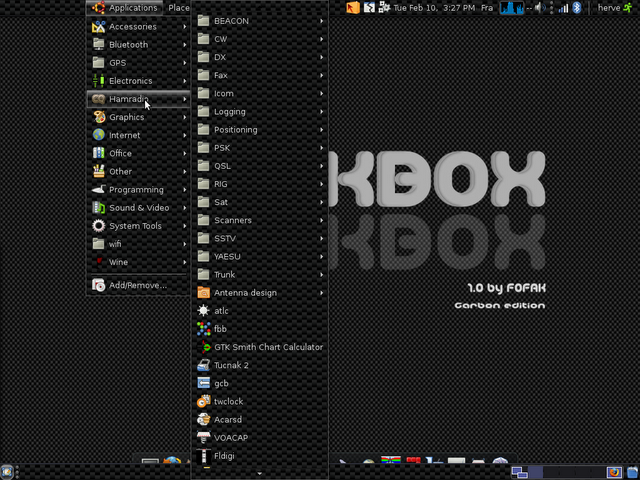Image resolution: width=640 pixels, height=480 pixels.
Task: Click the Fra keyboard layout indicator
Action: pos(487,8)
